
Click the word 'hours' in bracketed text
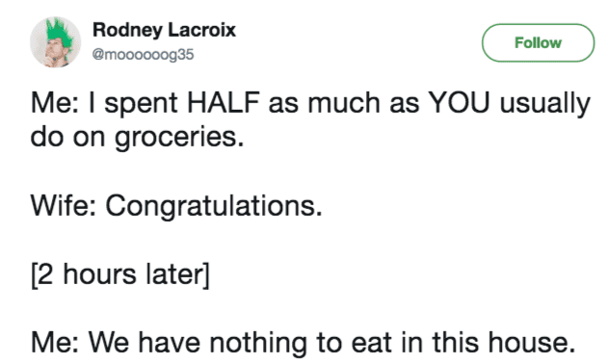[100, 274]
